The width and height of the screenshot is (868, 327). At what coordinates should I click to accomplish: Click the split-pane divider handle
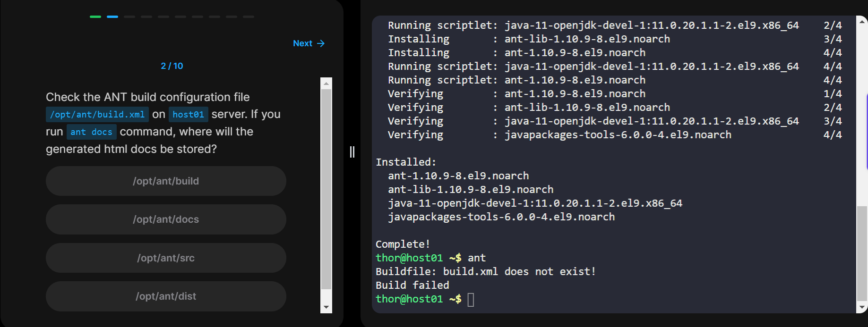pyautogui.click(x=352, y=152)
